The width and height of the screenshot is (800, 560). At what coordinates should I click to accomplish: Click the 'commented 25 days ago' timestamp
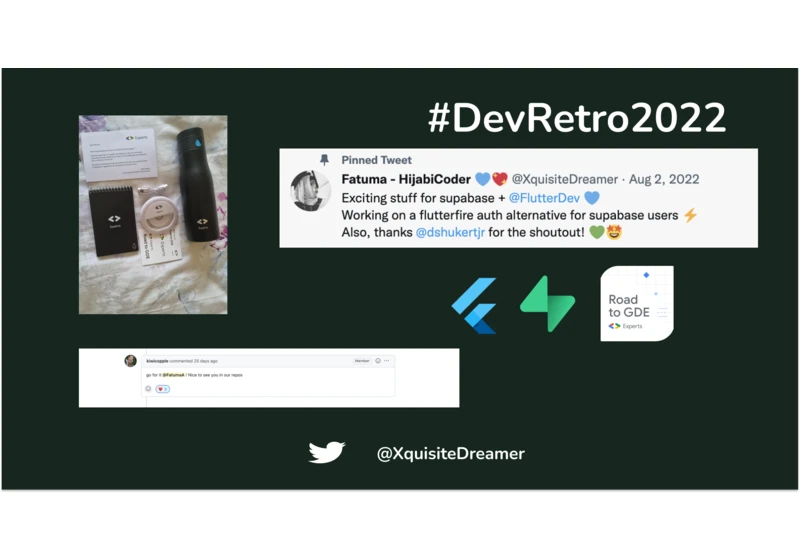[x=193, y=361]
